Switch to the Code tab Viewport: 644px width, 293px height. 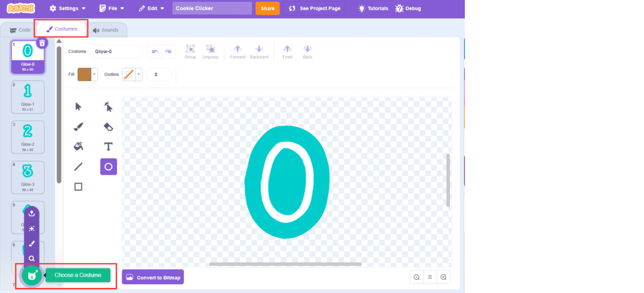[x=19, y=29]
